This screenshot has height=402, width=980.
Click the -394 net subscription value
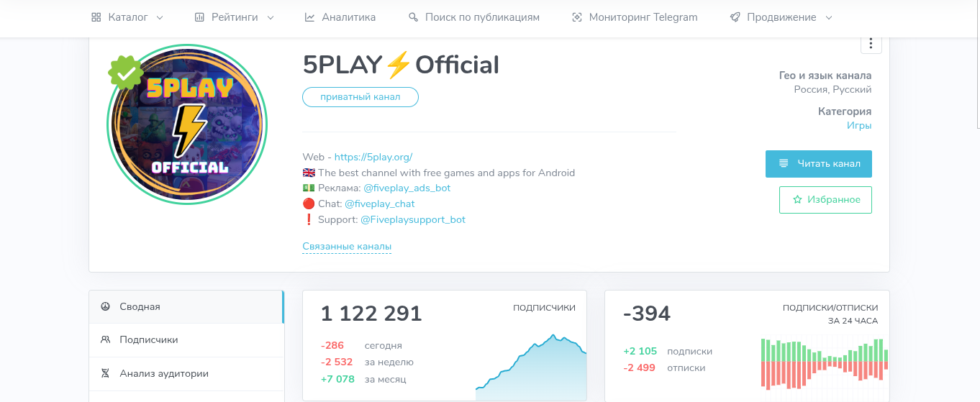click(647, 314)
